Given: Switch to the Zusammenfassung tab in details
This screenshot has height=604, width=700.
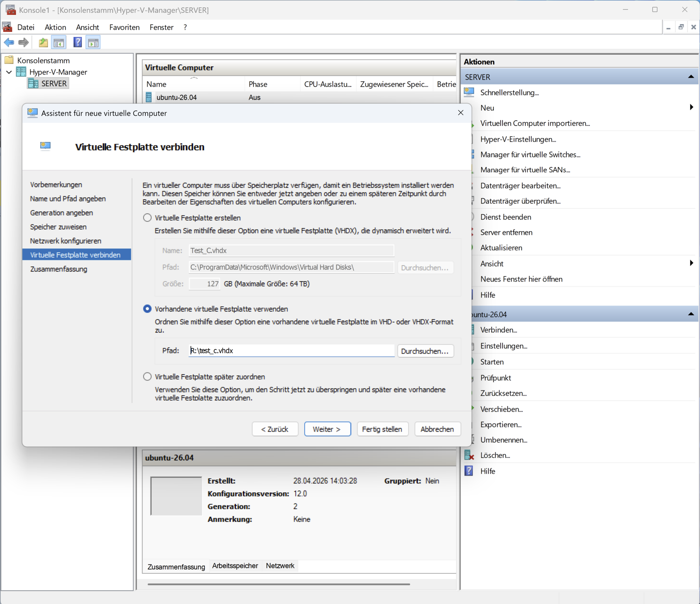Looking at the screenshot, I should click(176, 567).
